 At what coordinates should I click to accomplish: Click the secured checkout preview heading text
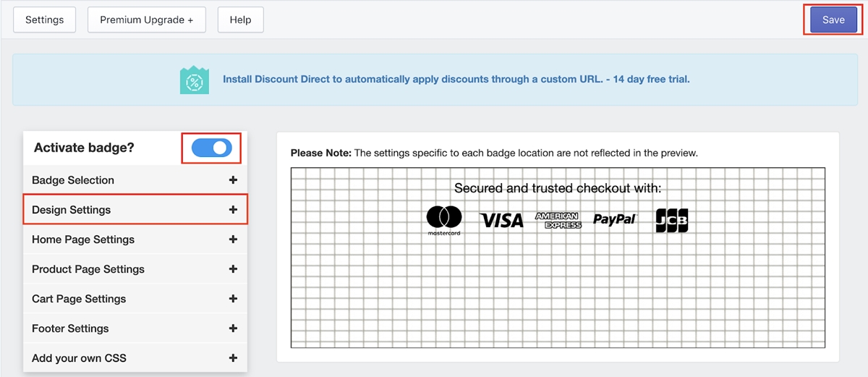click(x=558, y=189)
